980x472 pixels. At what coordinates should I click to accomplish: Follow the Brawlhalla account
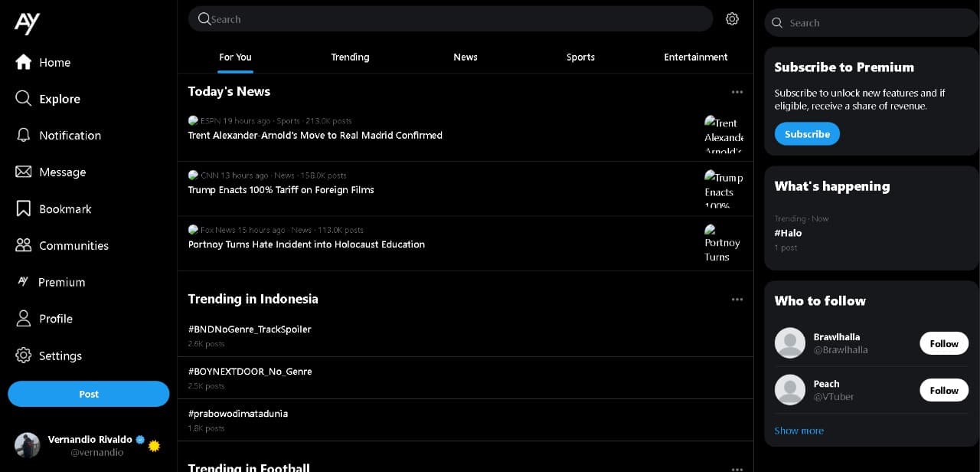pos(943,344)
